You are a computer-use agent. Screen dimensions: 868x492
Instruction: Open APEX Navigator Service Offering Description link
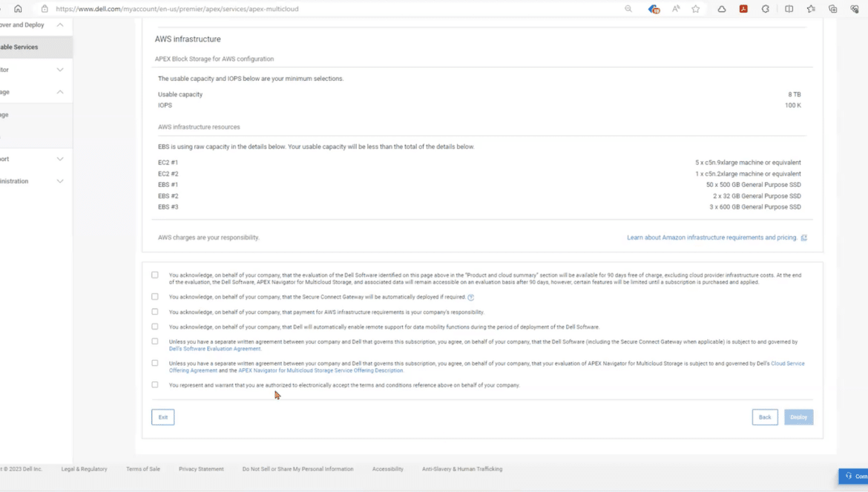(x=320, y=370)
